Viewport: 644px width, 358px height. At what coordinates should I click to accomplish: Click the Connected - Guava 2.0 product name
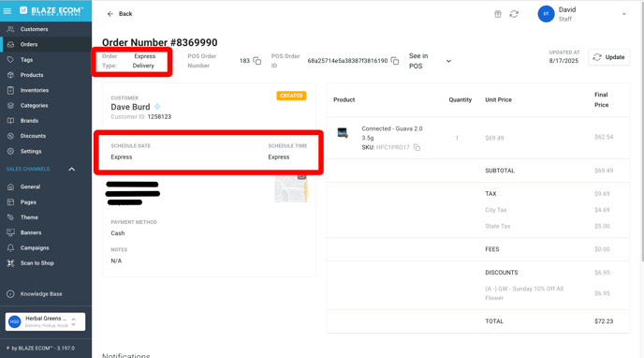point(392,133)
